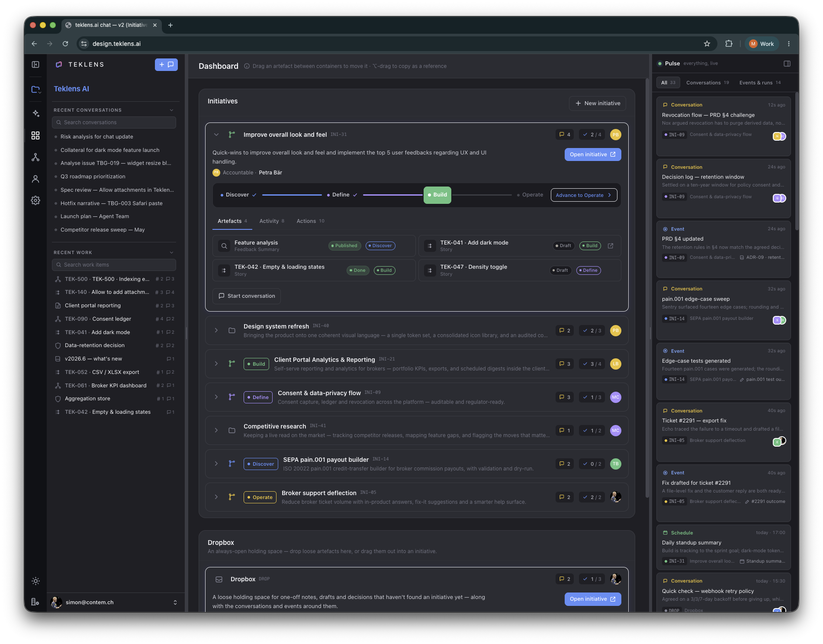Open the organization building settings icon
Viewport: 823px width, 644px height.
coord(35,602)
